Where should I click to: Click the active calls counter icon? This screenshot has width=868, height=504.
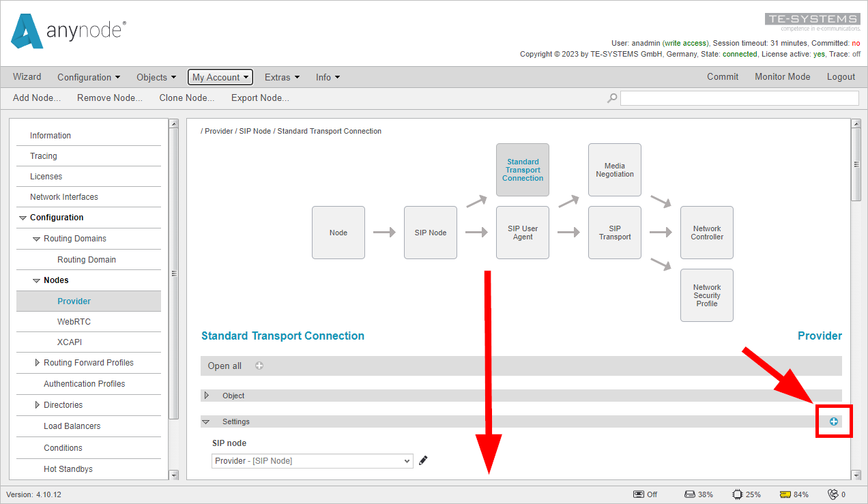pos(833,494)
